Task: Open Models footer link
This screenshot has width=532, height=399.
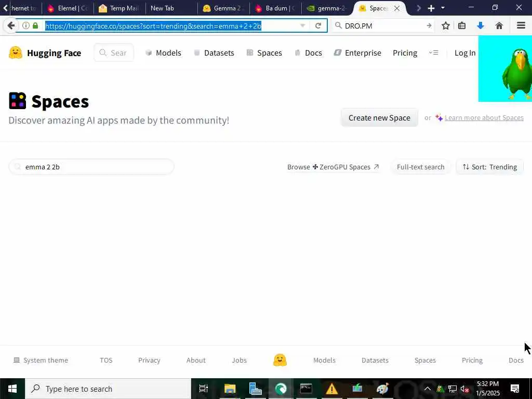Action: pos(324,361)
